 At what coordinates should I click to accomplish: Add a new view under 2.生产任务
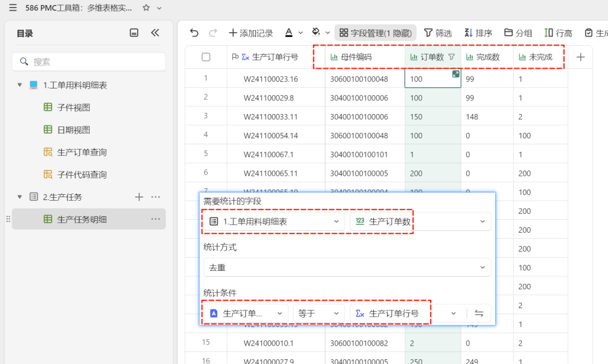tap(139, 197)
